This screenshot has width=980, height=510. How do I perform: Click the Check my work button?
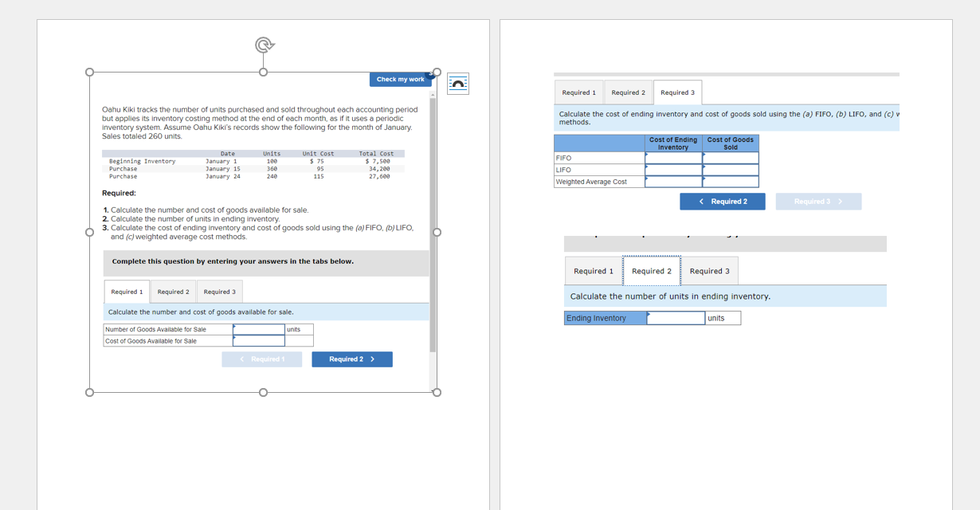point(401,80)
